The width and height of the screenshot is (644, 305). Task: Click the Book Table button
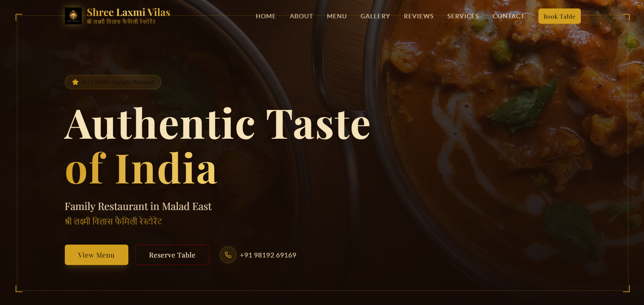pyautogui.click(x=559, y=16)
